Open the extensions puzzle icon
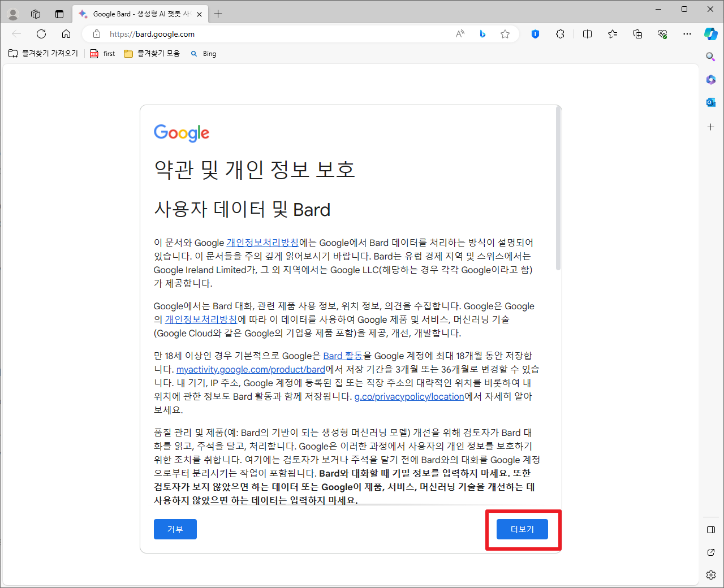The height and width of the screenshot is (588, 724). [560, 34]
